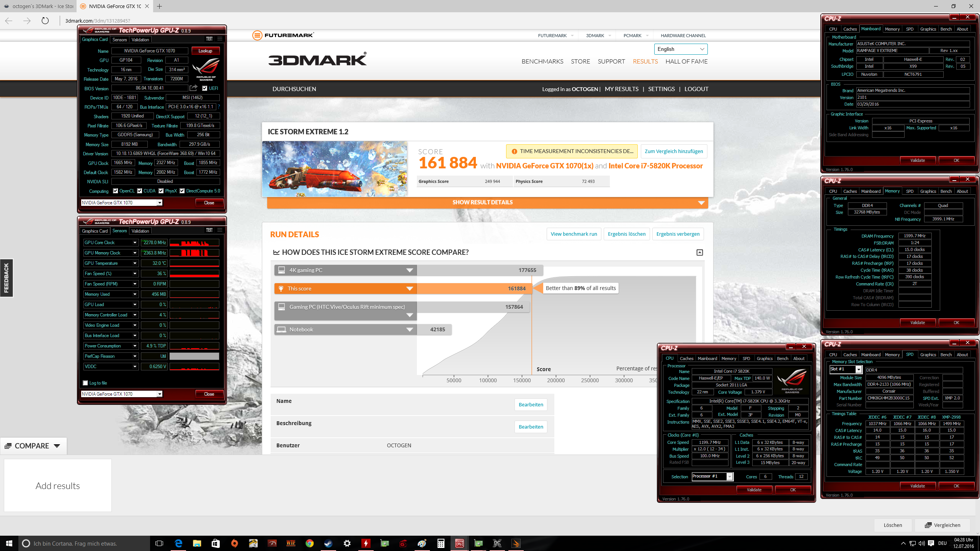Open a new browser tab
This screenshot has height=551, width=980.
pos(160,6)
